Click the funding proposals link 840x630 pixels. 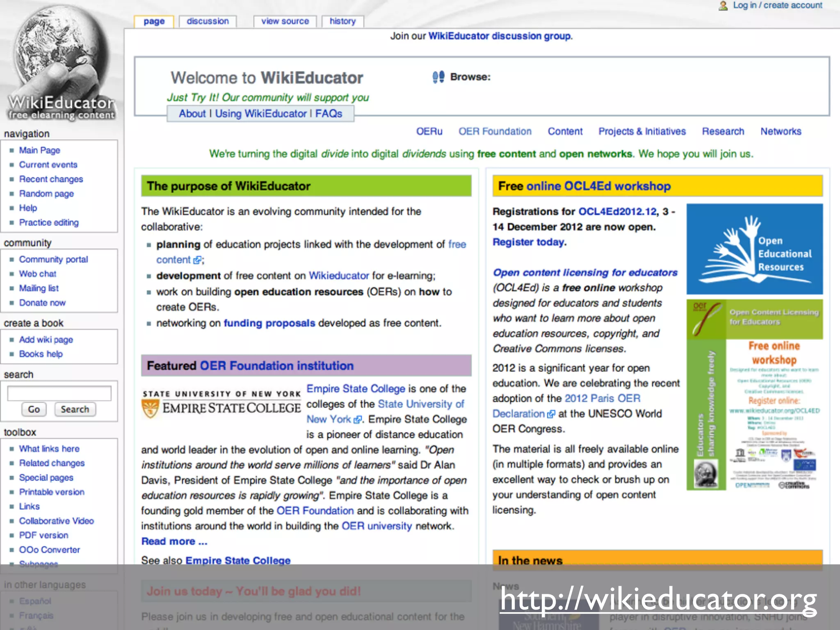click(269, 323)
